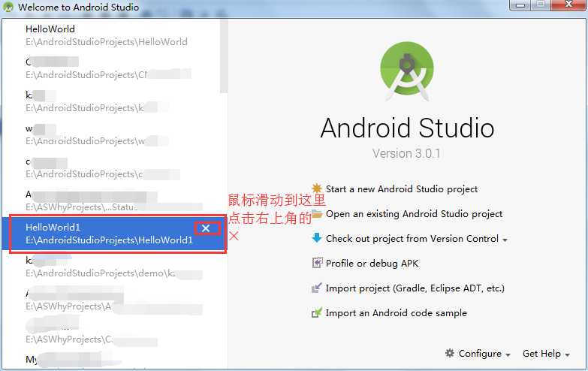Remove HelloWorld1 with the X button
Viewport: 588px width, 371px height.
206,228
